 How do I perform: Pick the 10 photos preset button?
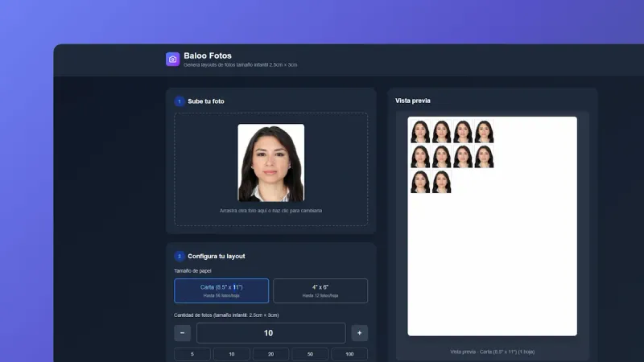232,355
